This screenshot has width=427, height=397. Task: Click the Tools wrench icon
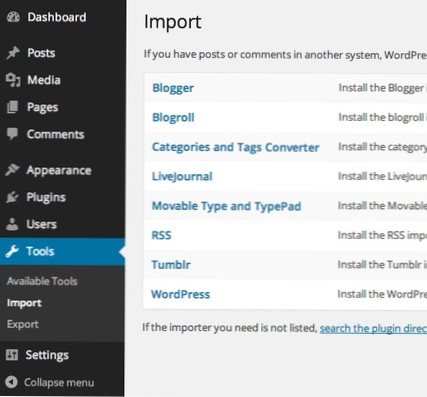pos(12,251)
